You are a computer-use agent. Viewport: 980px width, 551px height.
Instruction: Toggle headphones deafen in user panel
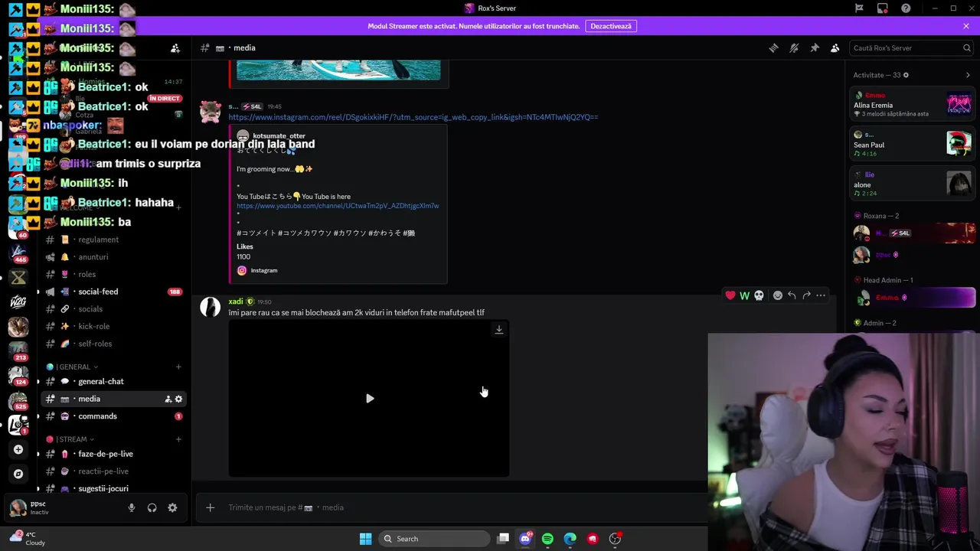[x=152, y=507]
